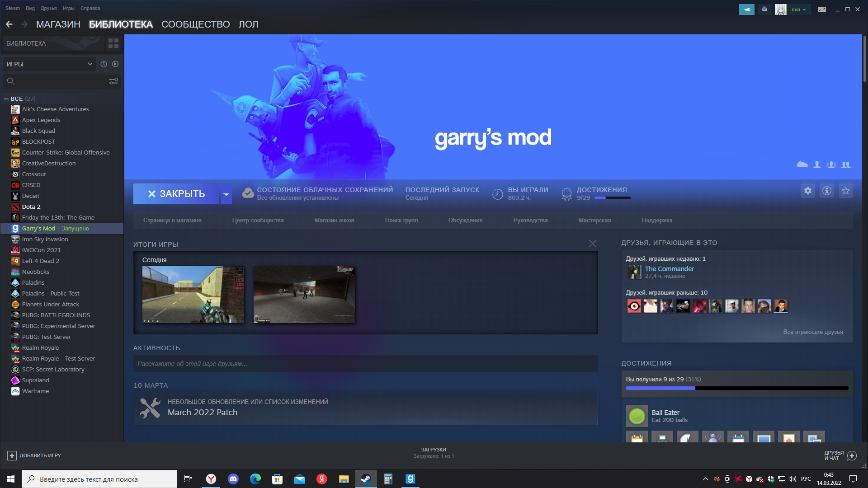Show game info icon

click(x=827, y=191)
